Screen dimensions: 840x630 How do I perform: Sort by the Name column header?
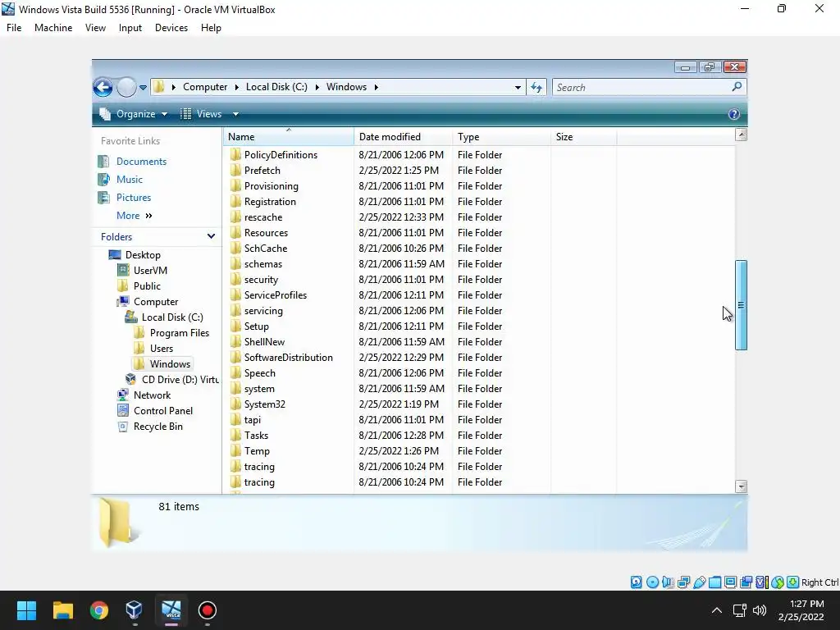pyautogui.click(x=288, y=137)
